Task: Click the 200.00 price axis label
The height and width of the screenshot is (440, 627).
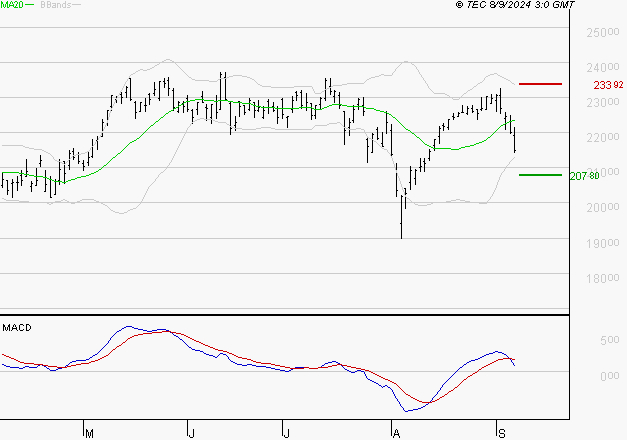Action: point(603,207)
